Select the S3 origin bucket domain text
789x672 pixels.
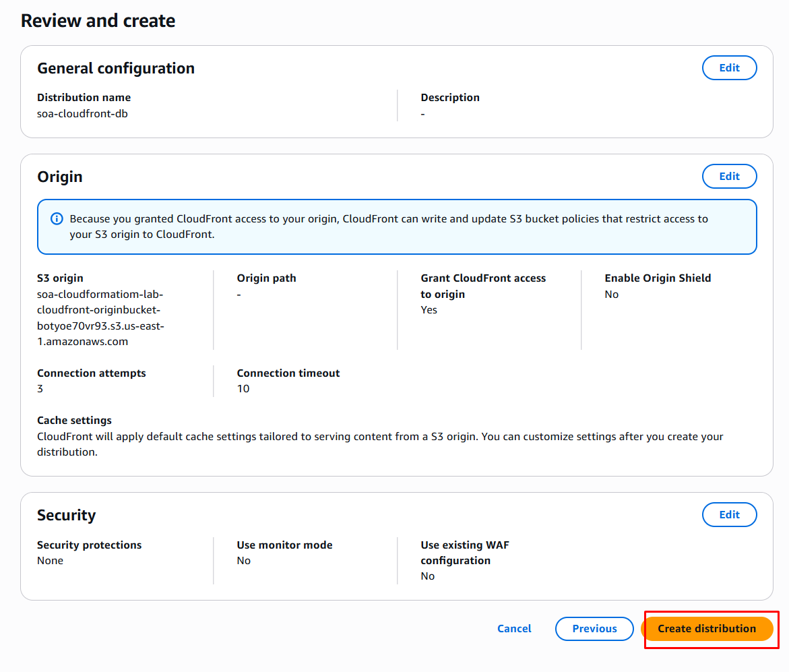coord(100,318)
